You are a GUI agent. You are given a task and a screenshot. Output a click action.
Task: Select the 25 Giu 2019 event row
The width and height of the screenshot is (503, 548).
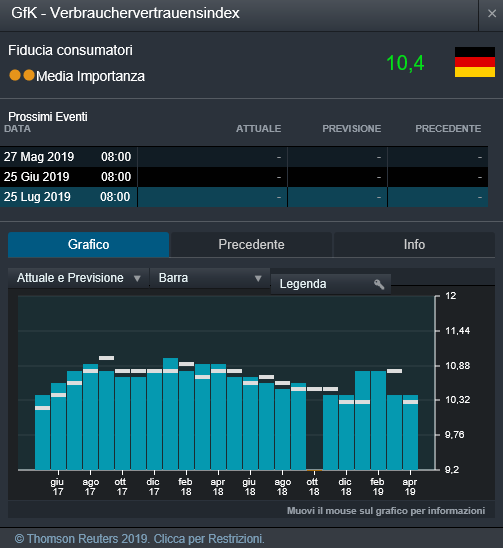point(244,177)
